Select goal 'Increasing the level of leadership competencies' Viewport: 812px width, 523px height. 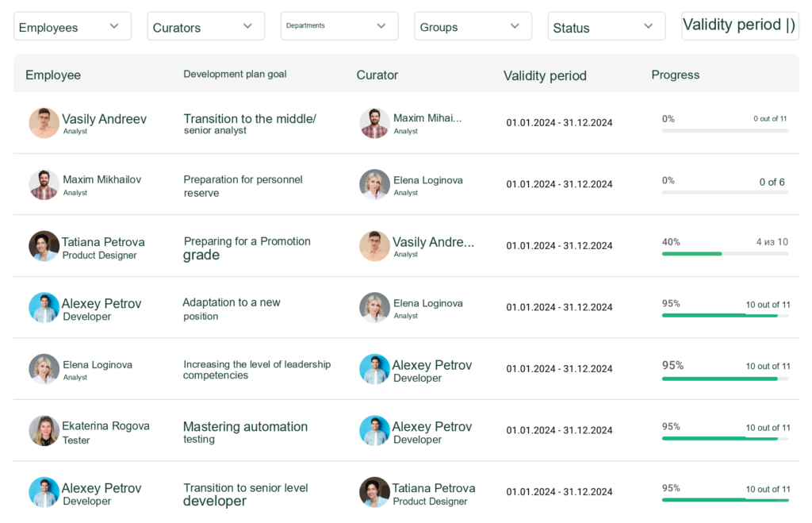(257, 370)
